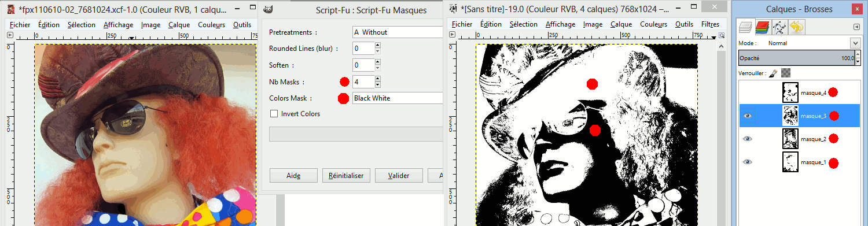Viewport: 868px width, 226px height.
Task: Decrease the Soften value
Action: pos(377,68)
